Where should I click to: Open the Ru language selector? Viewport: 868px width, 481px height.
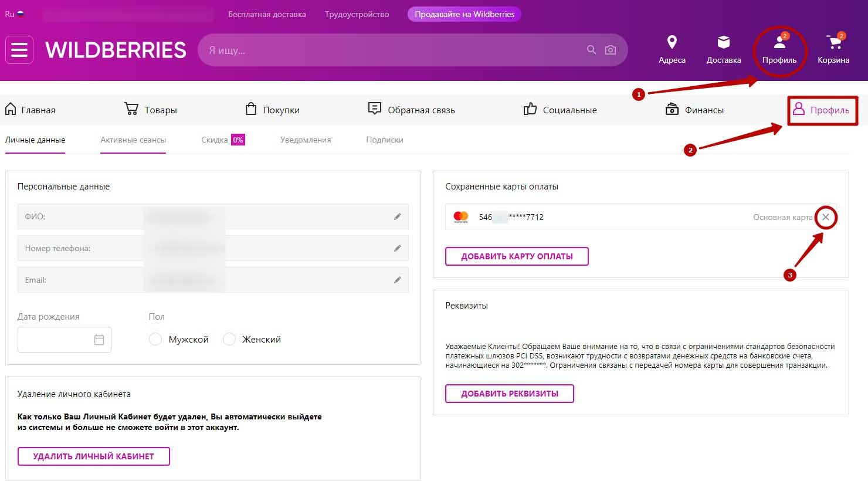(x=14, y=14)
